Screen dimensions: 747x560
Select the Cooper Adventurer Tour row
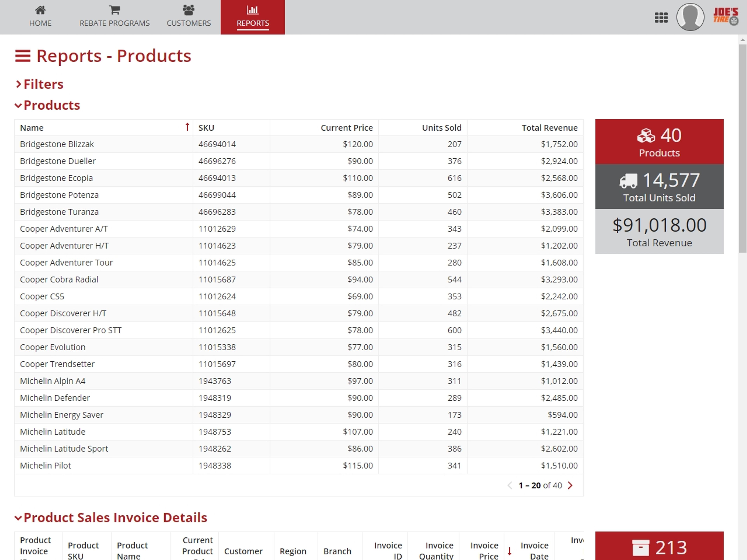(299, 262)
